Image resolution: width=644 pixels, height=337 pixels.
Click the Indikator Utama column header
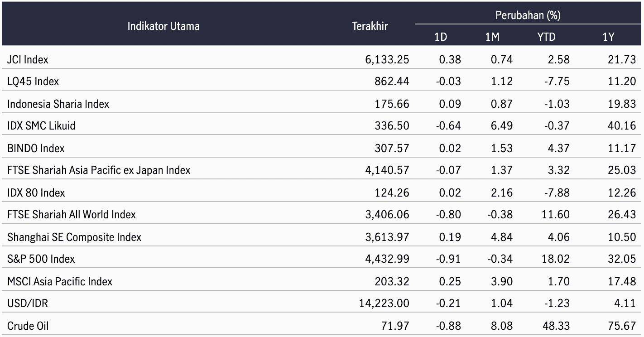click(163, 26)
